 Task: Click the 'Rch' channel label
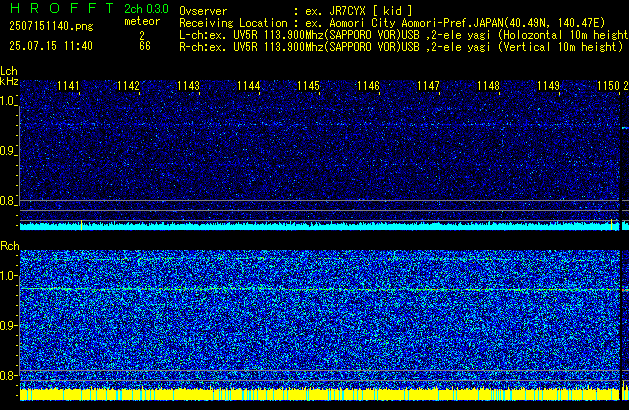[x=10, y=246]
